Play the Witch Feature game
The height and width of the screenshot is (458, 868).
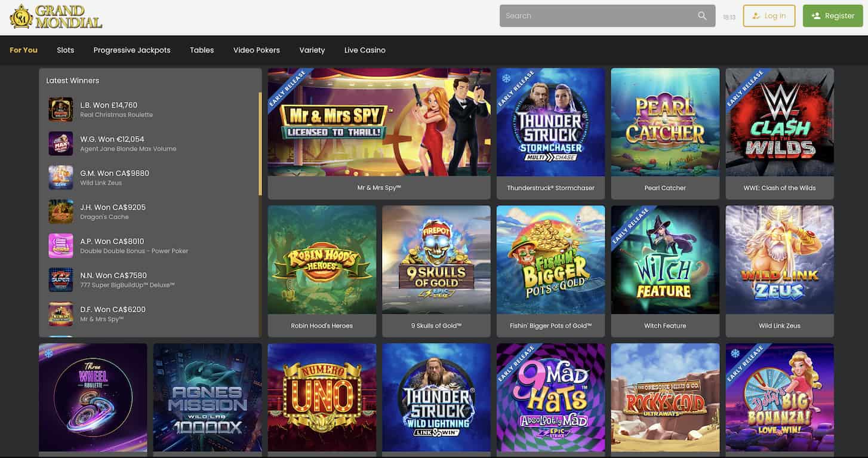click(665, 260)
